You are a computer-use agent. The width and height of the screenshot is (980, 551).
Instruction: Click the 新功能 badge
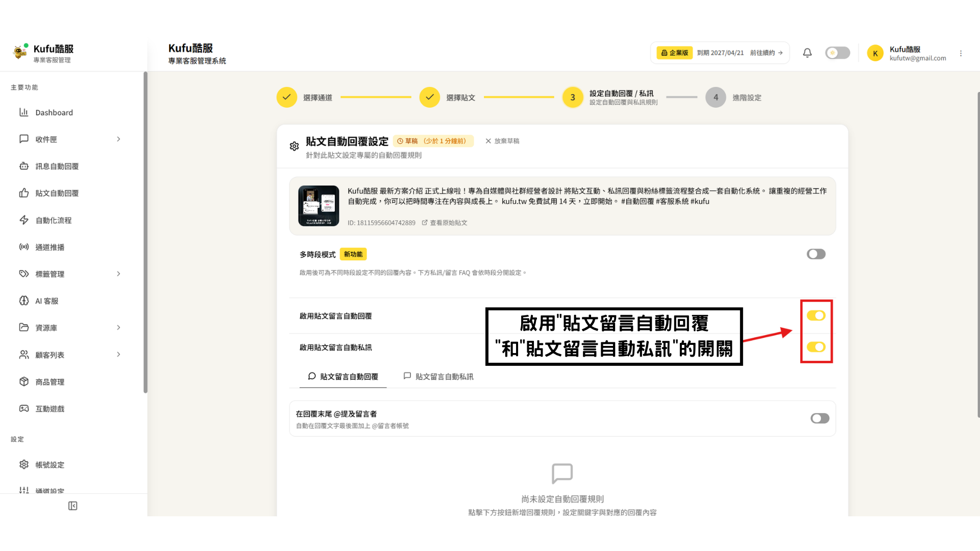tap(353, 254)
